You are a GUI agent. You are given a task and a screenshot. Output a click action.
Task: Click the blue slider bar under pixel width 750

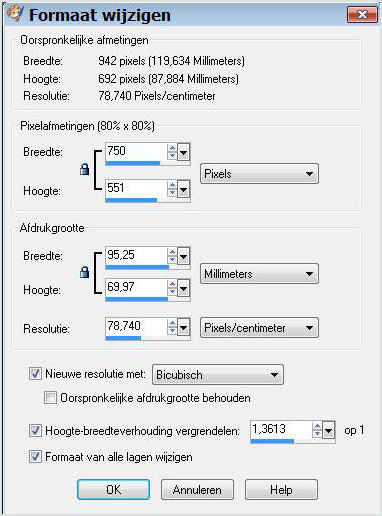(133, 163)
